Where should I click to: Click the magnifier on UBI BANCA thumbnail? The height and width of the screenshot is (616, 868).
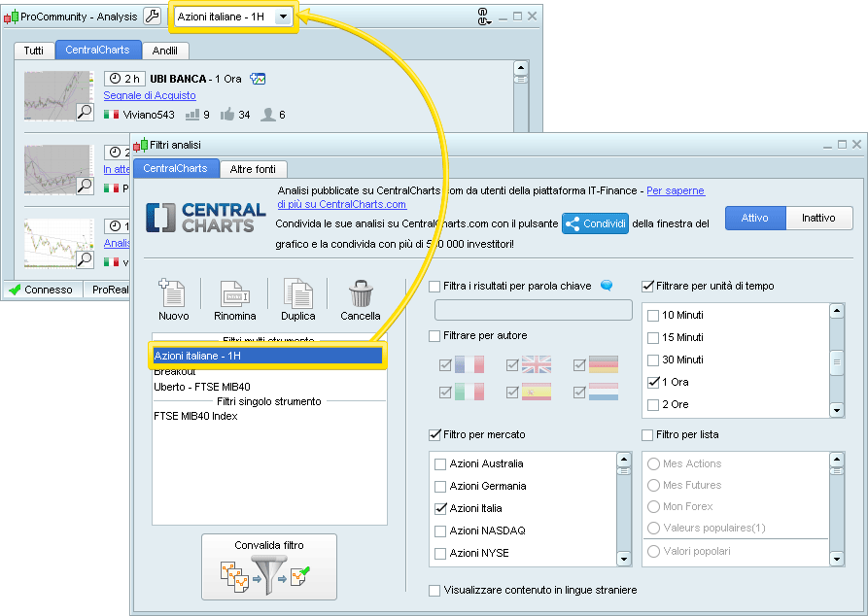point(85,113)
